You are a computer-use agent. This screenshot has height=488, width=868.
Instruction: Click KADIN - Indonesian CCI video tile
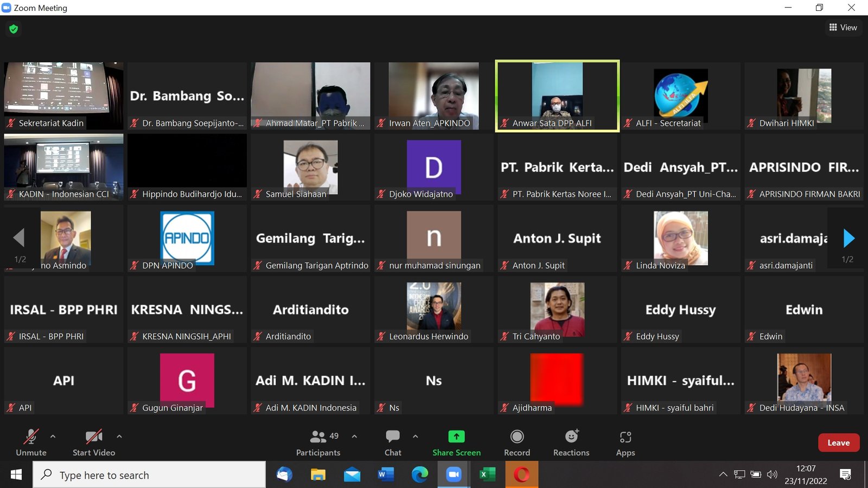click(x=63, y=167)
